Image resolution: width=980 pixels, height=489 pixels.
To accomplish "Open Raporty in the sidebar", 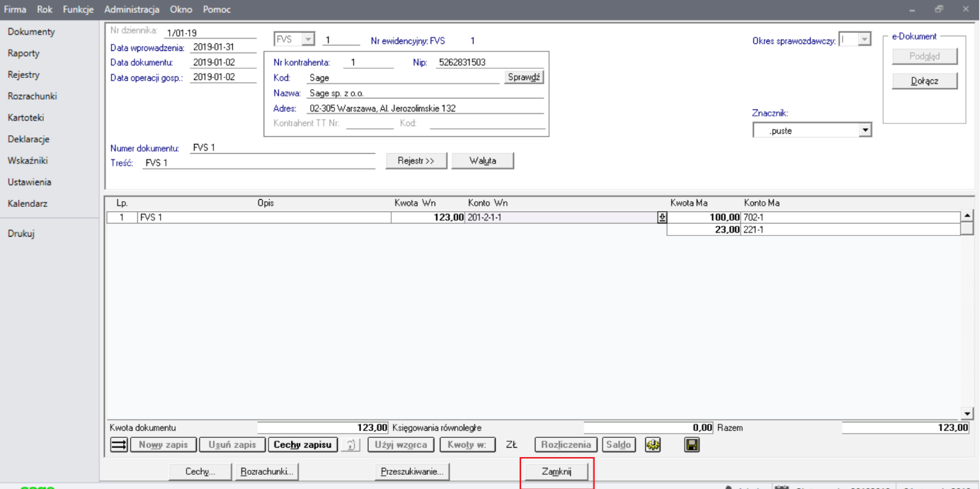I will (x=23, y=53).
